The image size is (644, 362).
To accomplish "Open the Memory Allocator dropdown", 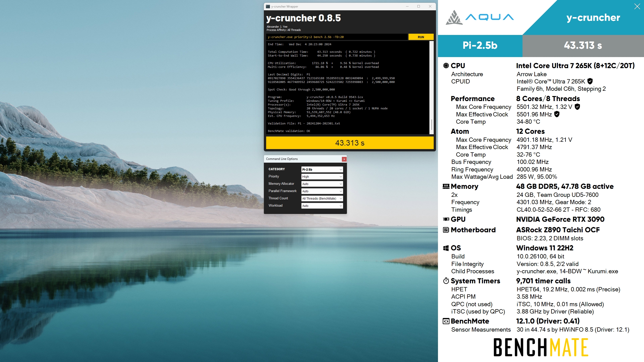I will point(322,184).
